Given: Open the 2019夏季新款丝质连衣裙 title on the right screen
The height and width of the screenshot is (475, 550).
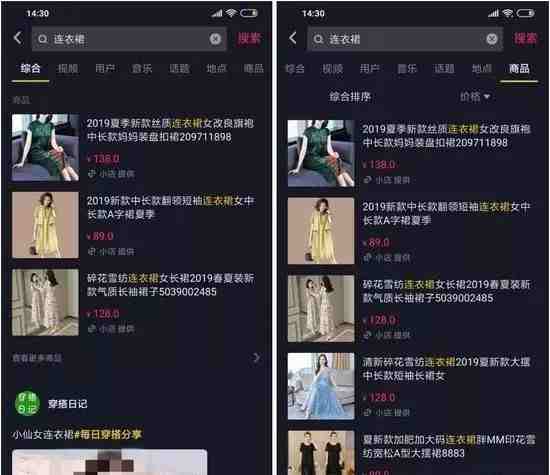Looking at the screenshot, I should pyautogui.click(x=446, y=136).
